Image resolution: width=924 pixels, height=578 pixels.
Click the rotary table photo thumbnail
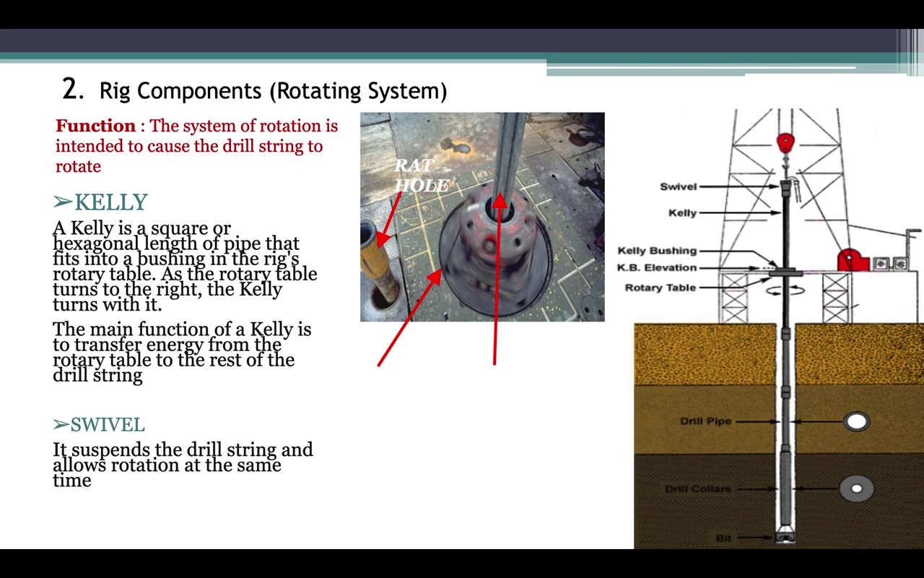(x=482, y=216)
